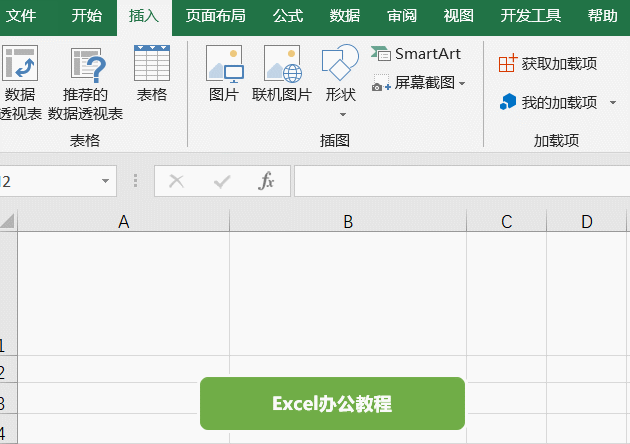
Task: Switch to the 开发工具 tab
Action: [530, 16]
